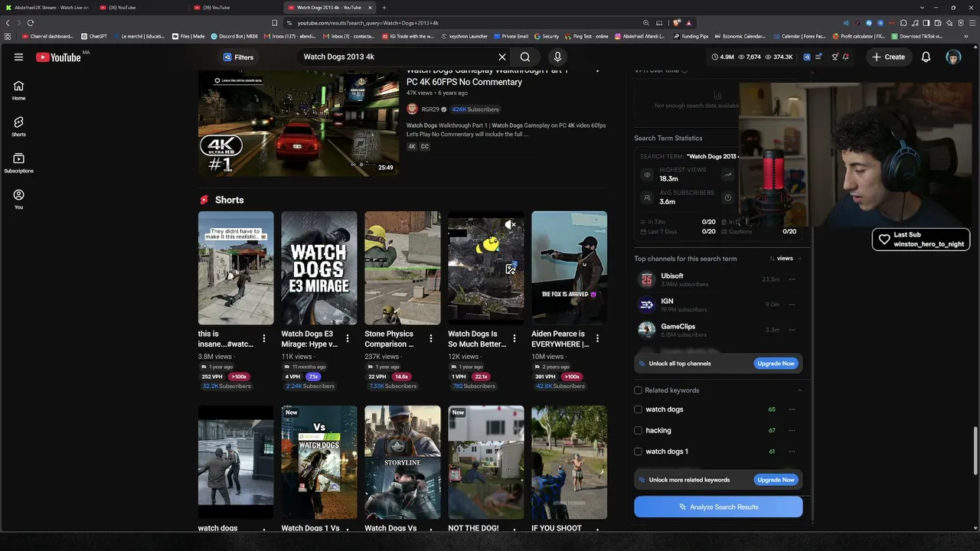Click the '374.3K' stat in the header
980x551 pixels.
778,57
